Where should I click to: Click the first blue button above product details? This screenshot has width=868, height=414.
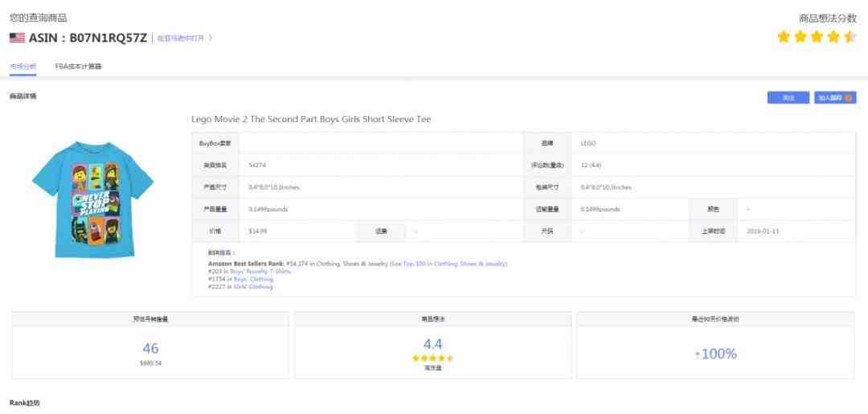point(788,98)
